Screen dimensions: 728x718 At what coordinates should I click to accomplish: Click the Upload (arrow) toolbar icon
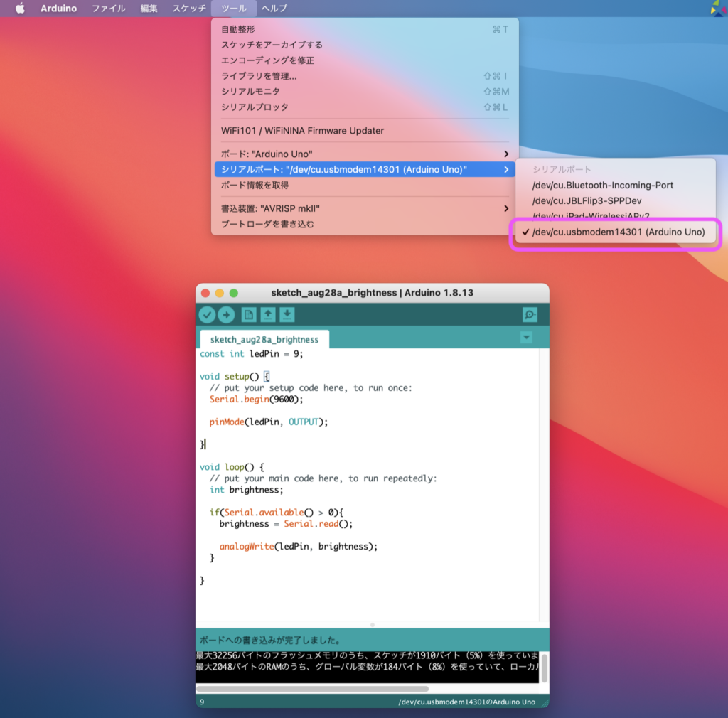(227, 314)
